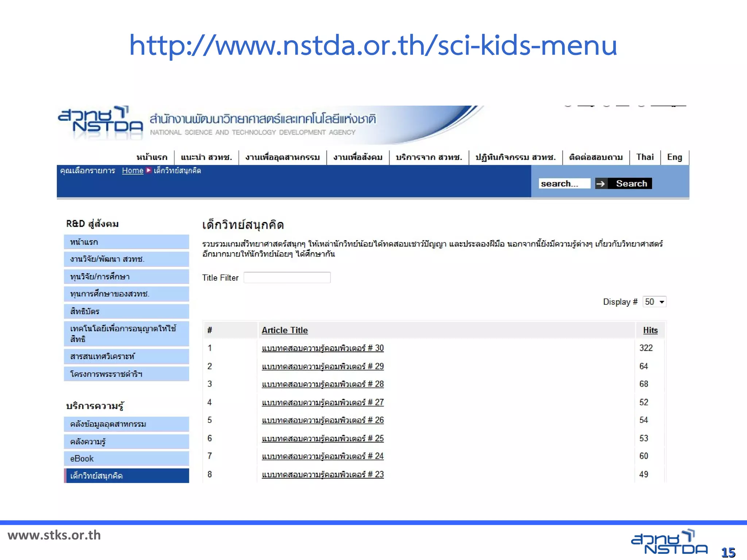Viewport: 747px width, 560px height.
Task: Sort by Hits column header
Action: 650,330
